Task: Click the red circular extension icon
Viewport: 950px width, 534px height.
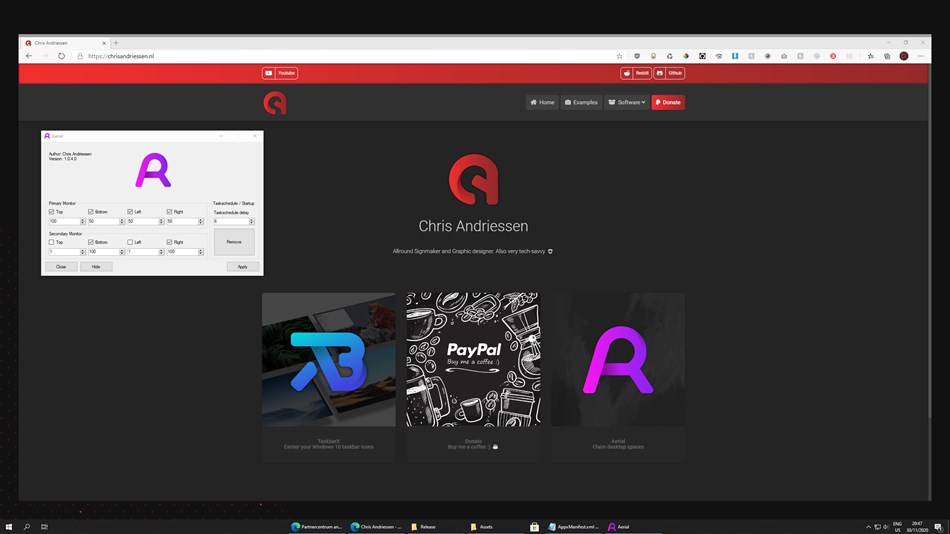Action: pos(833,56)
